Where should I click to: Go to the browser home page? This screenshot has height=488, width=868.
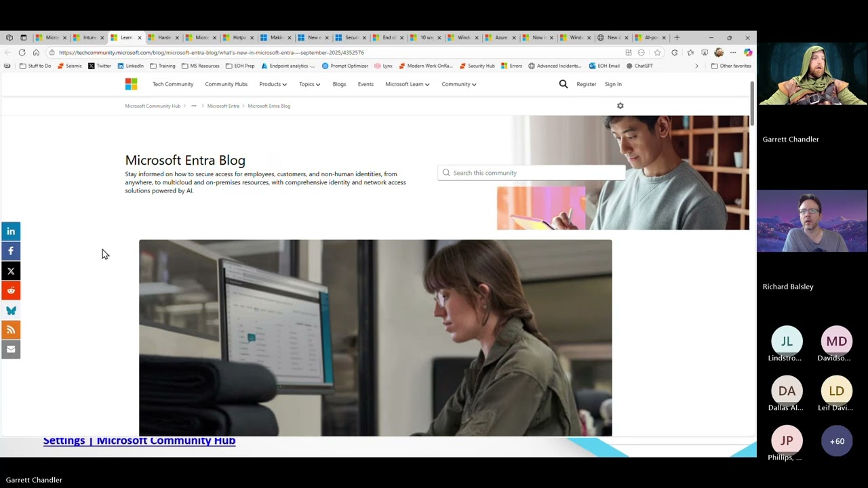tap(36, 52)
